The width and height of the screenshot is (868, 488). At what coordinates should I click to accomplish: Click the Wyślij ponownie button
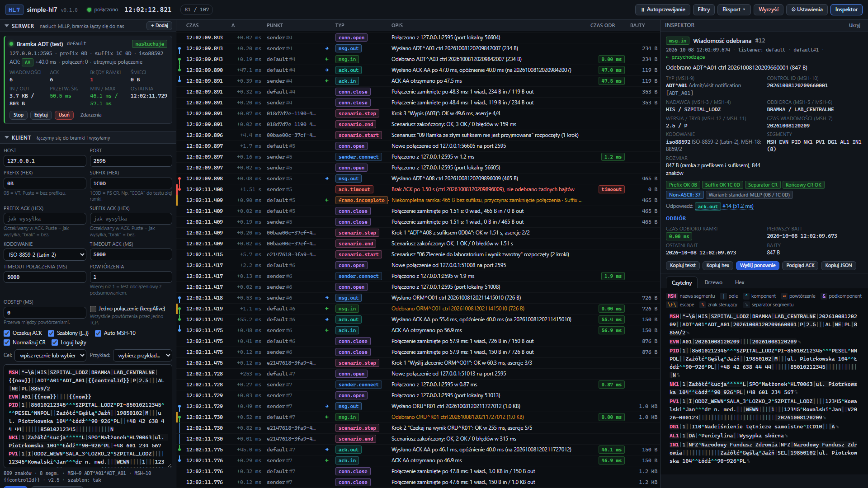[758, 266]
